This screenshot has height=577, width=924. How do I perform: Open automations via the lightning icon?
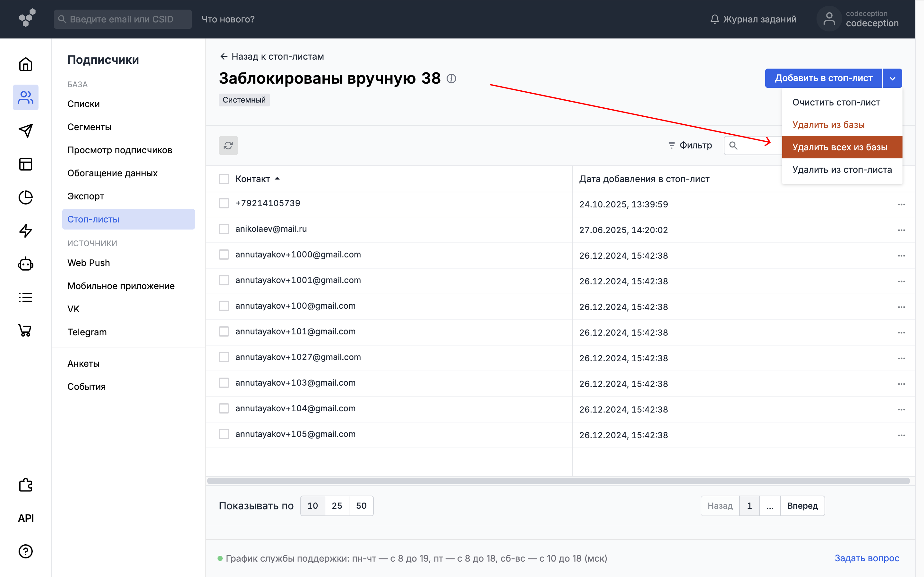25,230
